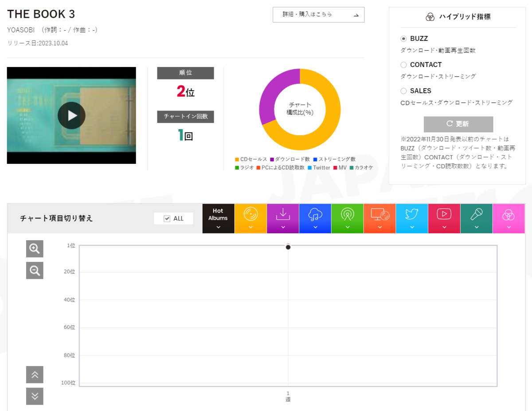Viewport: 532px width, 411px height.
Task: Select the BUZZ radio option
Action: click(x=403, y=39)
